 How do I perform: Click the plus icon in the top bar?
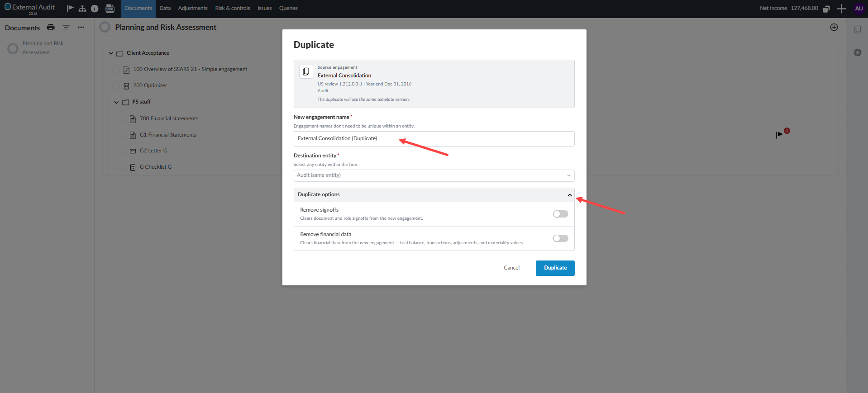pos(841,9)
